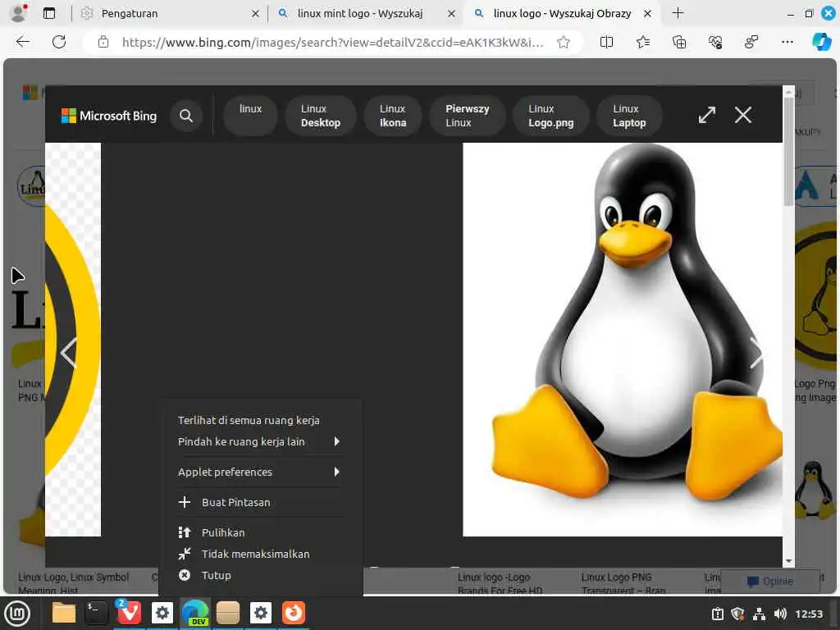840x630 pixels.
Task: Open Browser essentials heart icon
Action: click(715, 42)
